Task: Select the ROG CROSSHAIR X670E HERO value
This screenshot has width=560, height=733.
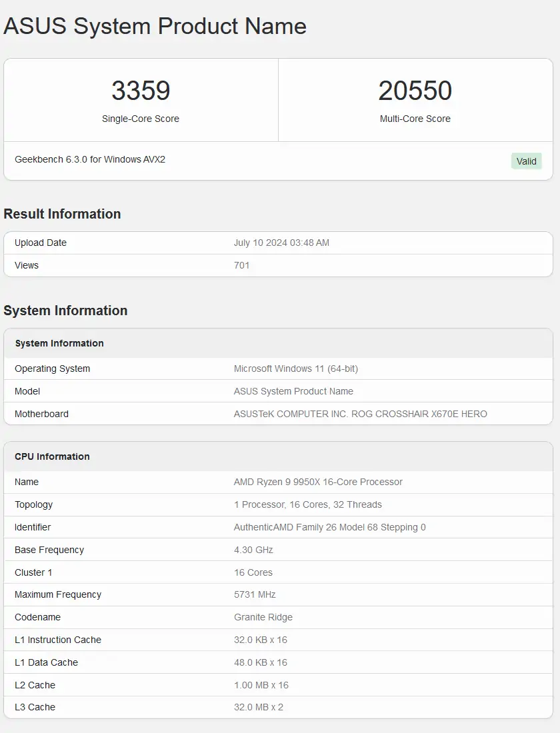Action: pyautogui.click(x=361, y=414)
